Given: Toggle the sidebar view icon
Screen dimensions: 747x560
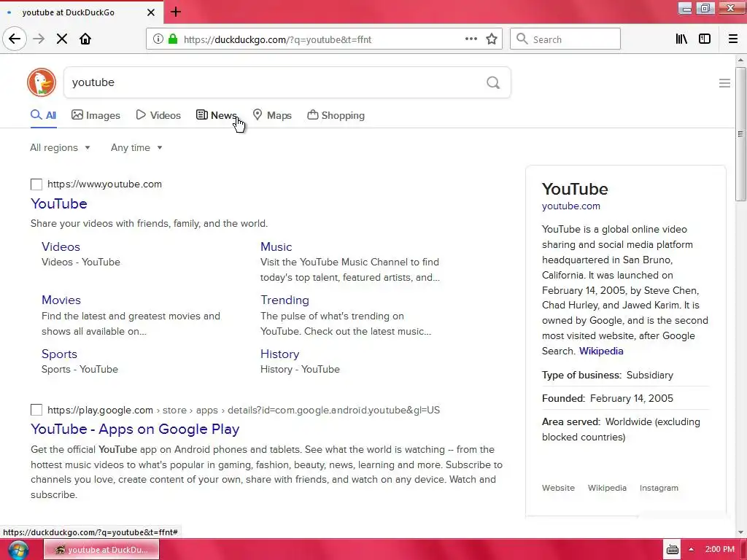Looking at the screenshot, I should (705, 39).
